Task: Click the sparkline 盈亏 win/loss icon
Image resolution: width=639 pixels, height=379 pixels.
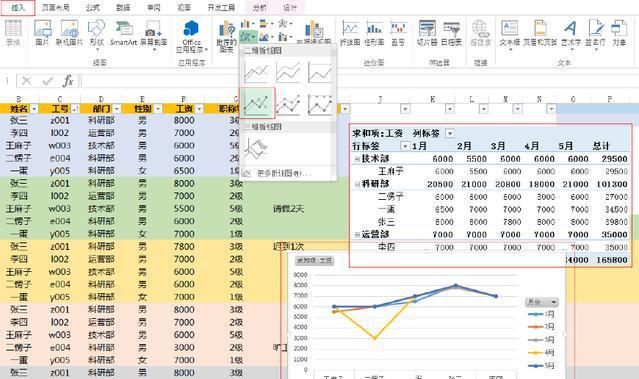Action: tap(398, 33)
